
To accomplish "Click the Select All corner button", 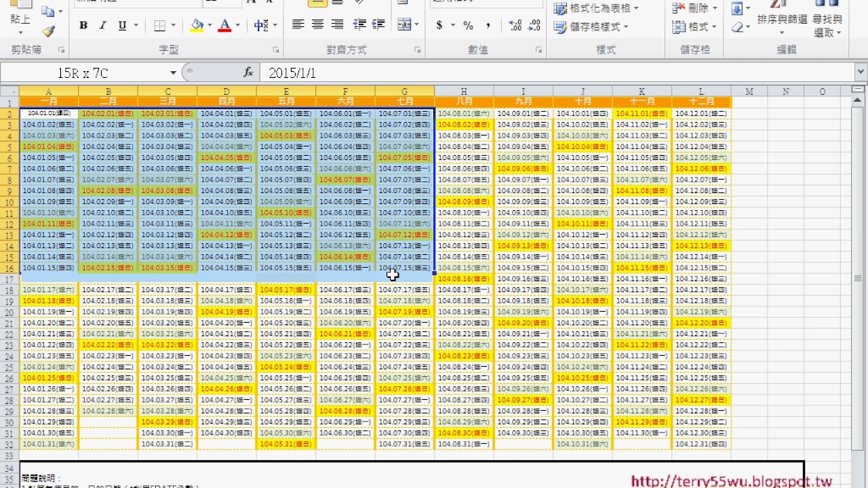I will (9, 91).
